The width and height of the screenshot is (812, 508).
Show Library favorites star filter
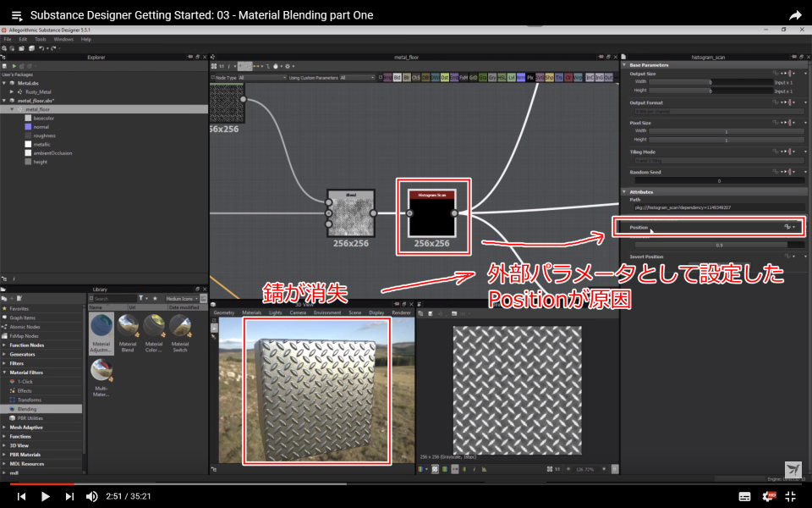(x=155, y=299)
